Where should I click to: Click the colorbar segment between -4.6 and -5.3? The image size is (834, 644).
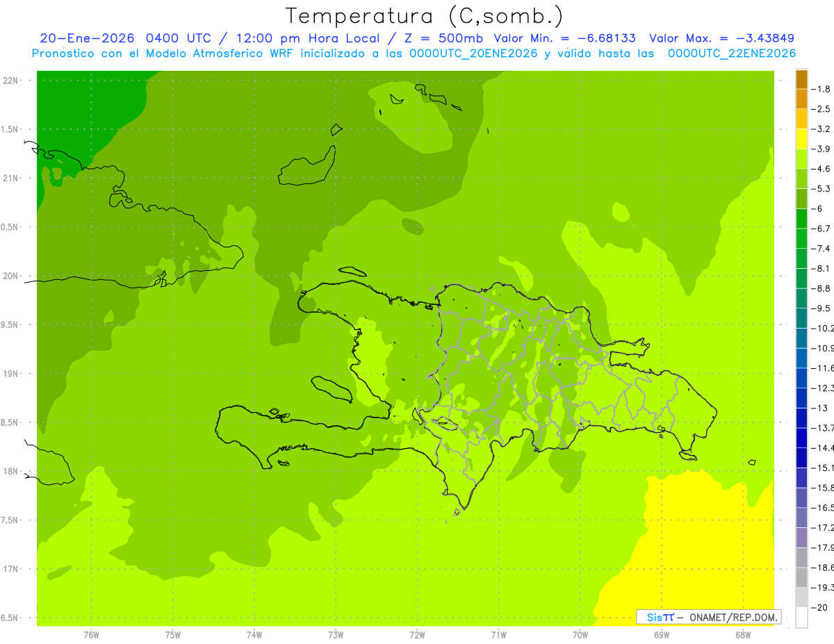[801, 179]
